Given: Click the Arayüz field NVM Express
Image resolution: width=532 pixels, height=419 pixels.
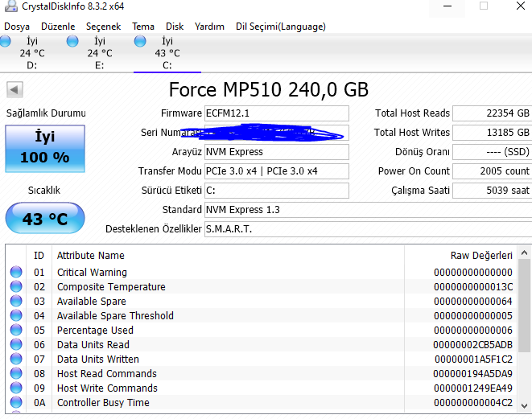Looking at the screenshot, I should click(x=277, y=152).
